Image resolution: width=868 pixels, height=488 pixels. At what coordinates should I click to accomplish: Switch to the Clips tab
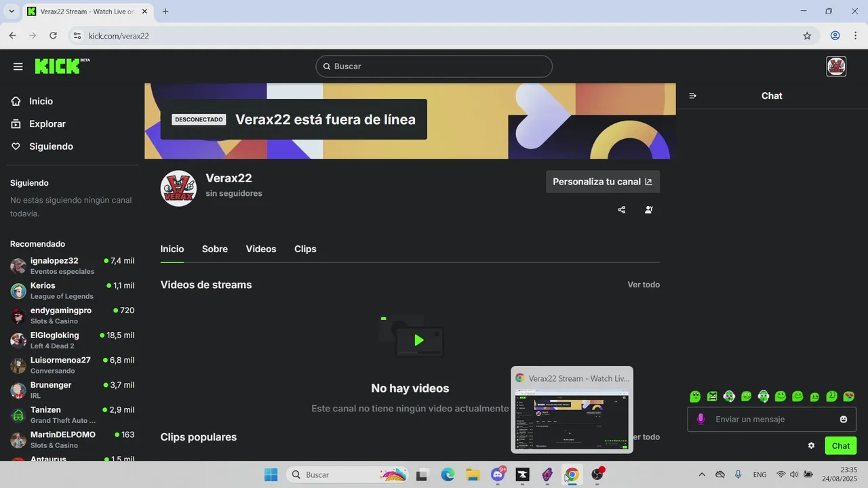(305, 249)
